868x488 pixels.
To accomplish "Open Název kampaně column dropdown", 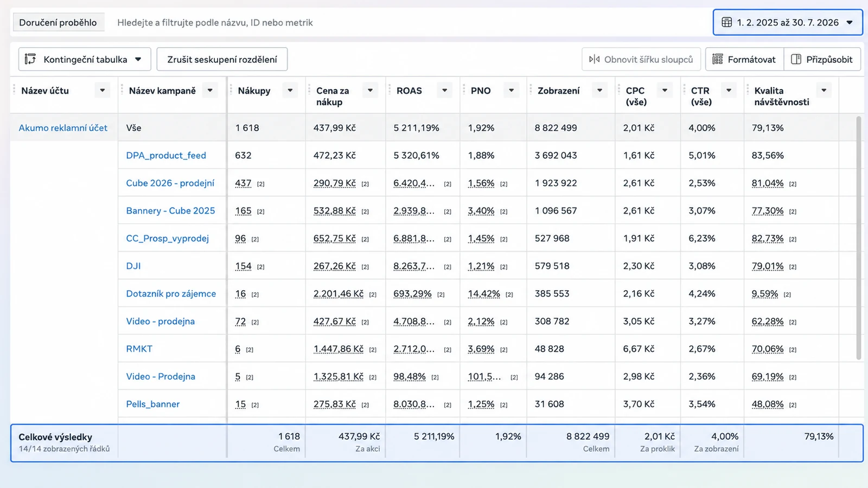I will click(210, 91).
